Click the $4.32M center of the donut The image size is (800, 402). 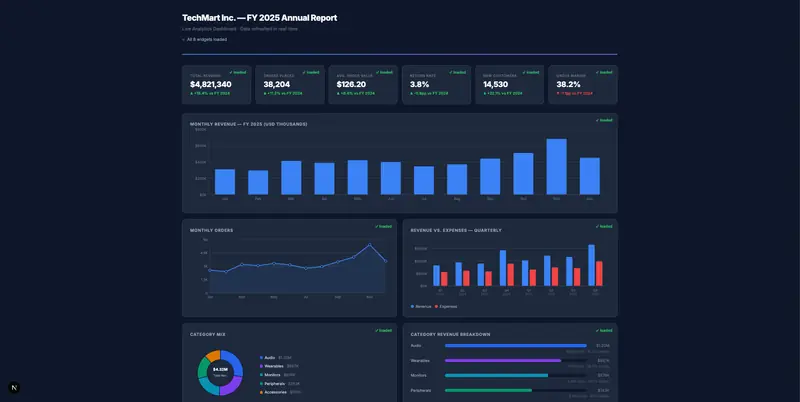[220, 369]
